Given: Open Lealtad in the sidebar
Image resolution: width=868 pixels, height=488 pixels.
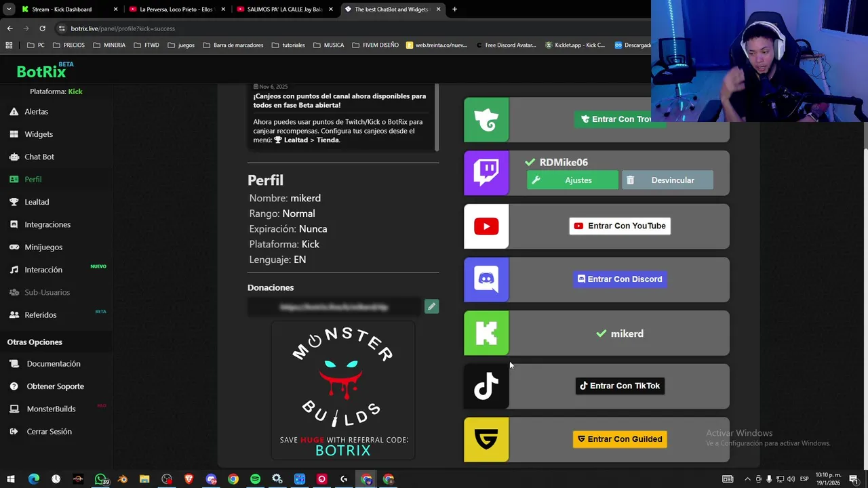Looking at the screenshot, I should coord(37,202).
